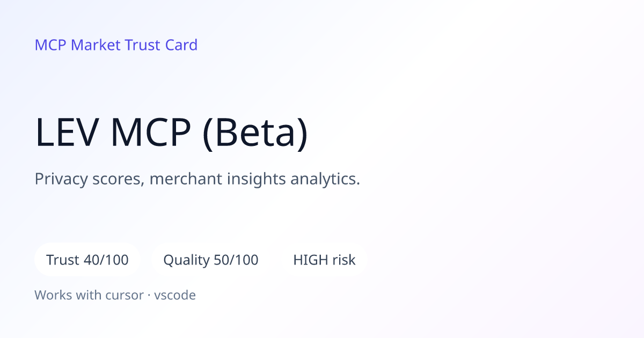The width and height of the screenshot is (644, 338).
Task: Open the MCP Market Trust Card link
Action: click(x=116, y=45)
